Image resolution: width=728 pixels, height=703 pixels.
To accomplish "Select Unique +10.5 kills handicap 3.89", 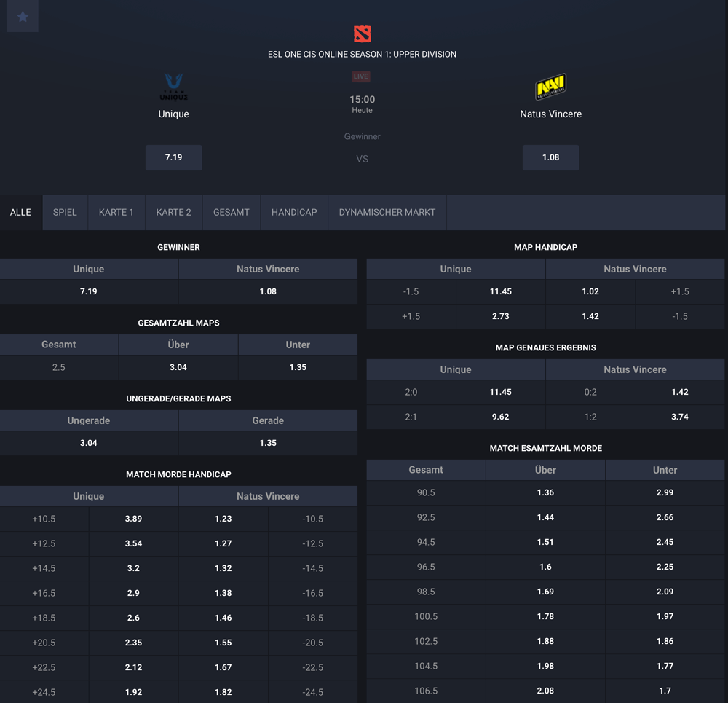I will coord(133,519).
